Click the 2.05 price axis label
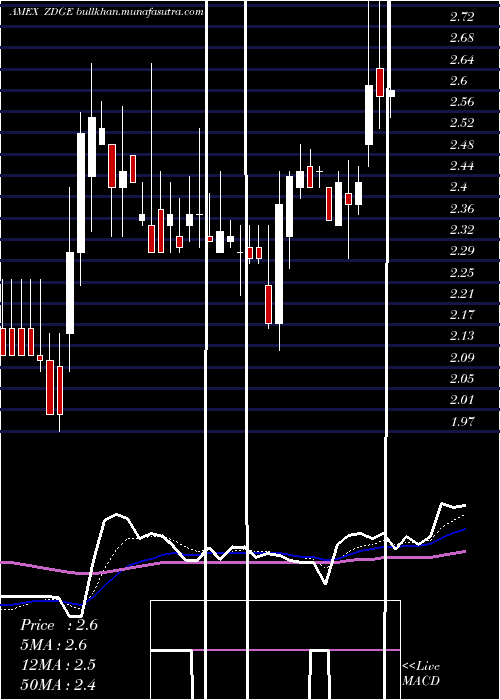 [462, 379]
